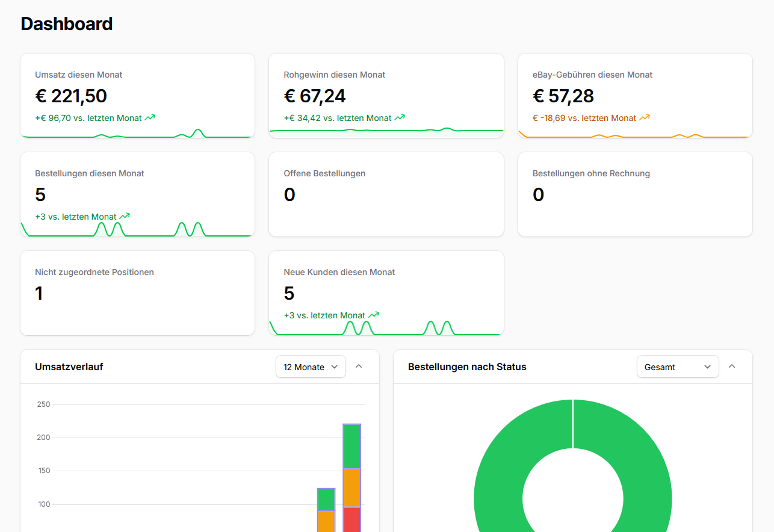This screenshot has width=774, height=532.
Task: Click the trend icon on Bestellungen diesen Monat card
Action: coord(125,217)
